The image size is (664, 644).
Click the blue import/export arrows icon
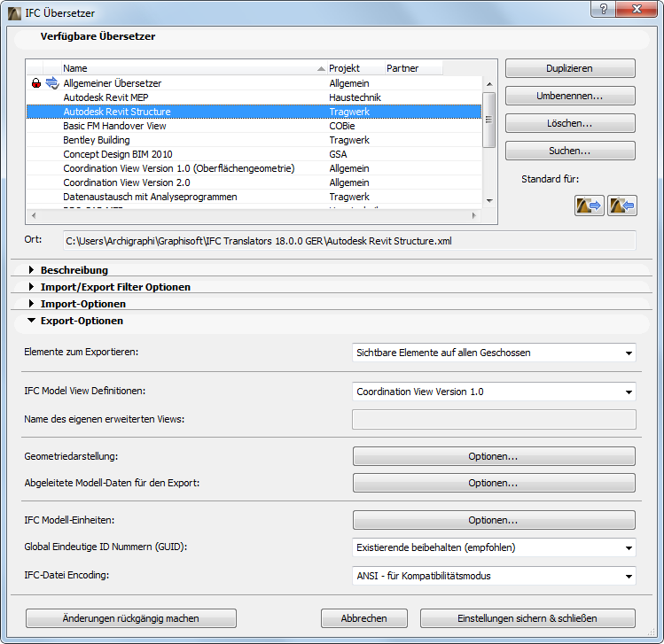point(52,83)
